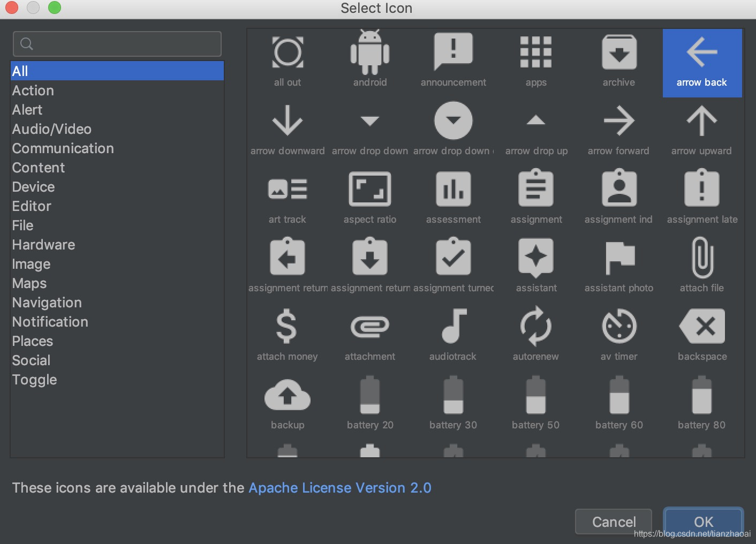The width and height of the screenshot is (756, 544).
Task: Choose the av timer icon
Action: pos(619,326)
